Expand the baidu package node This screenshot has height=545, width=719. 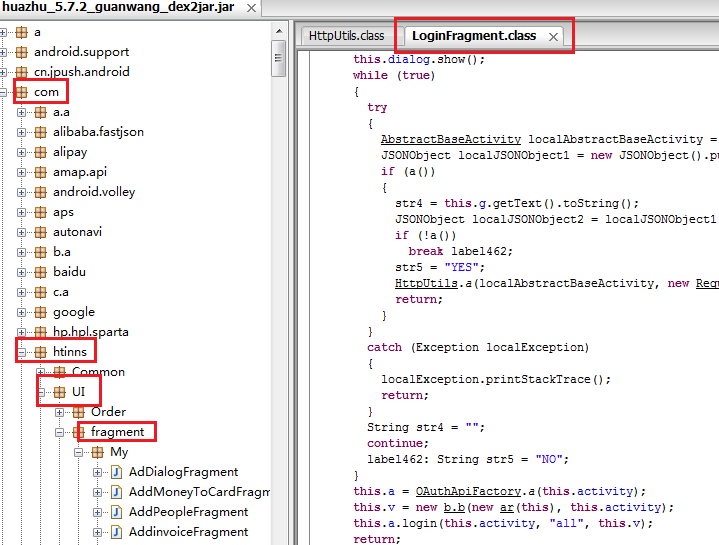point(21,272)
